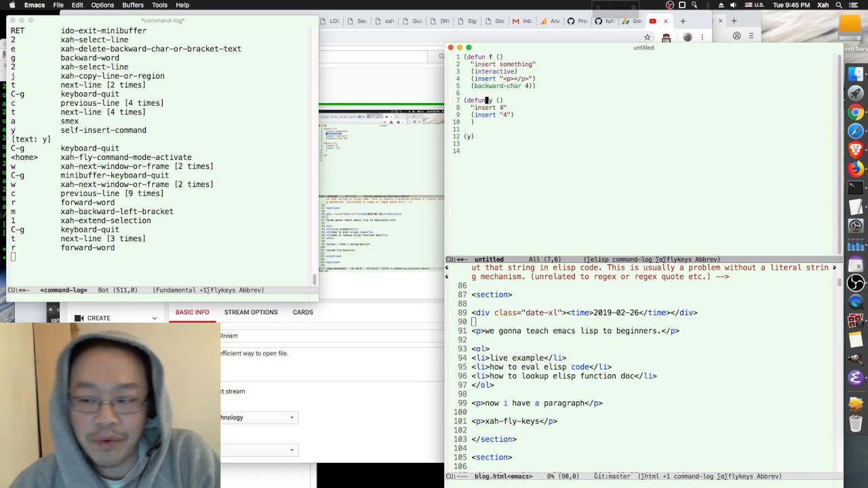Screen dimensions: 868x488
Task: Open a new tab in Chrome
Action: point(683,21)
